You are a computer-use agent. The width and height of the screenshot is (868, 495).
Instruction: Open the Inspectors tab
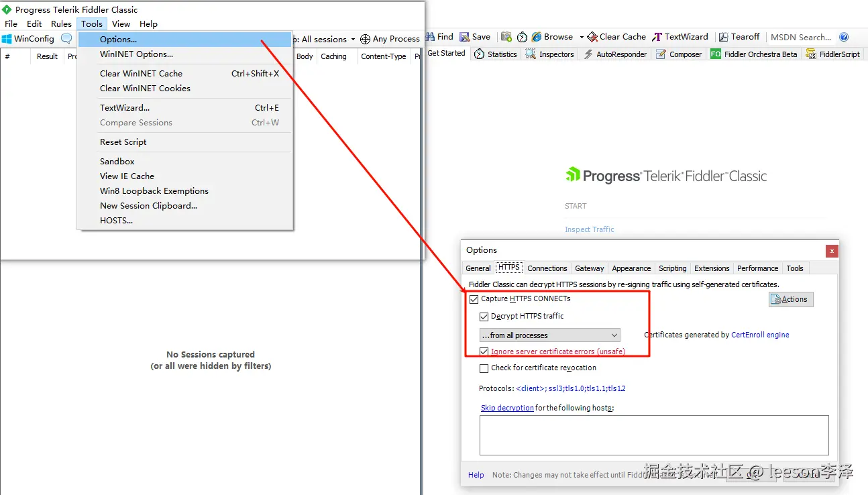pos(549,54)
